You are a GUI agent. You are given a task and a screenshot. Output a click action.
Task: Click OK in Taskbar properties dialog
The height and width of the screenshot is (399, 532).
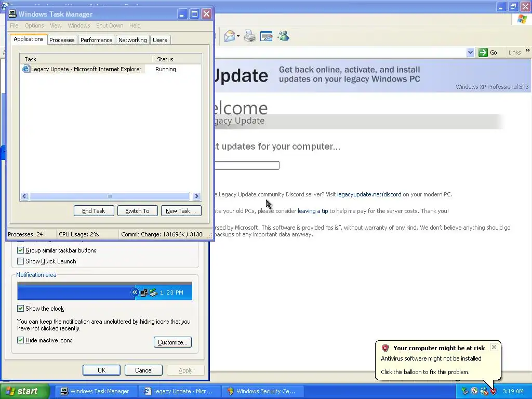(101, 370)
